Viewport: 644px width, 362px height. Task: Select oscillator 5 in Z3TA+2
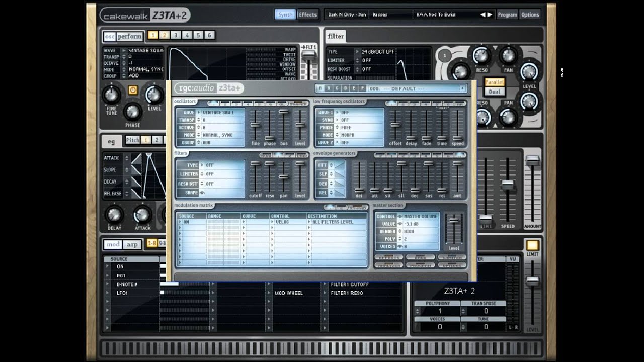(198, 35)
